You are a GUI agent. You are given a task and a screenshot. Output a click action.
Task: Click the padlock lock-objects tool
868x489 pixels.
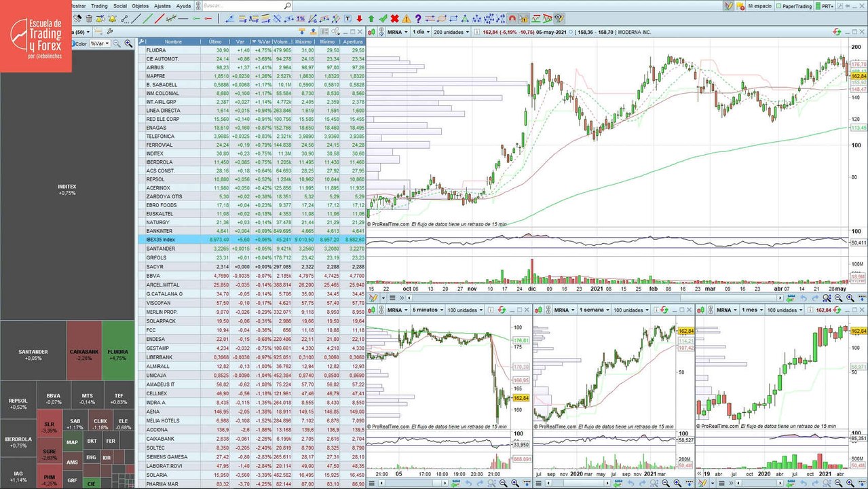point(523,18)
